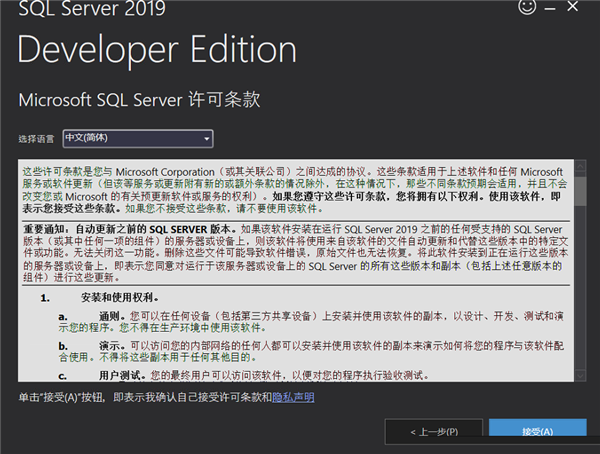Click the 演示 clause in license text
The height and width of the screenshot is (454, 600).
[300, 352]
